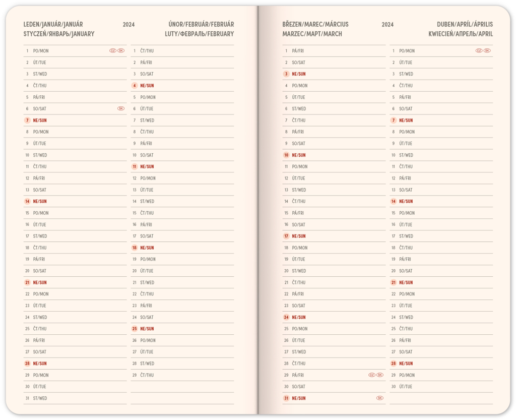516x420 pixels.
Task: Click the SK holiday badge on January 1
Action: (121, 51)
